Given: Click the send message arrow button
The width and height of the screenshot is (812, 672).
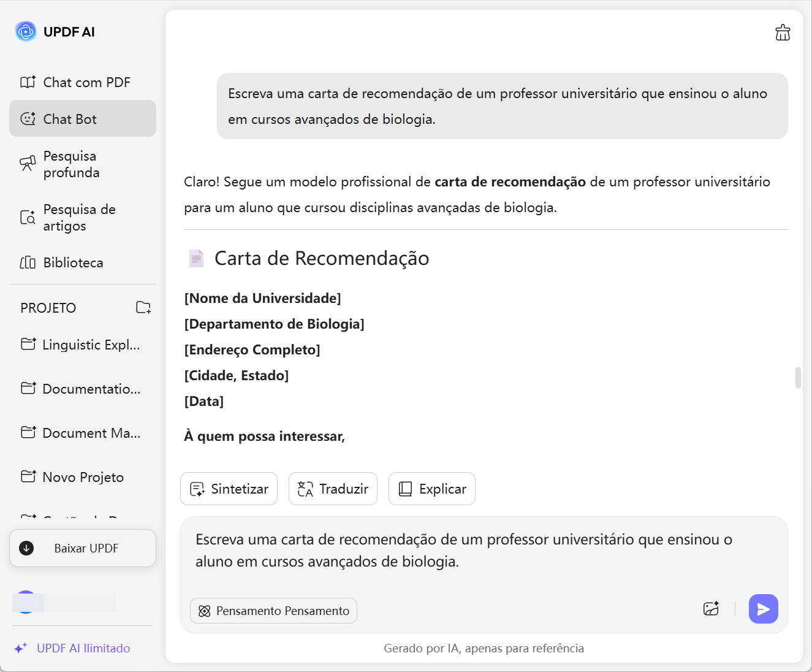Looking at the screenshot, I should click(763, 609).
